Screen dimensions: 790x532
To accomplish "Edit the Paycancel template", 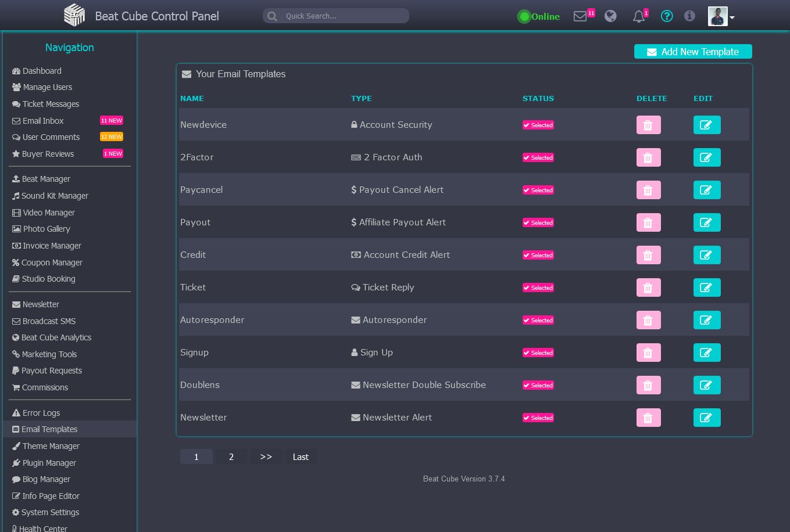I will click(x=707, y=190).
